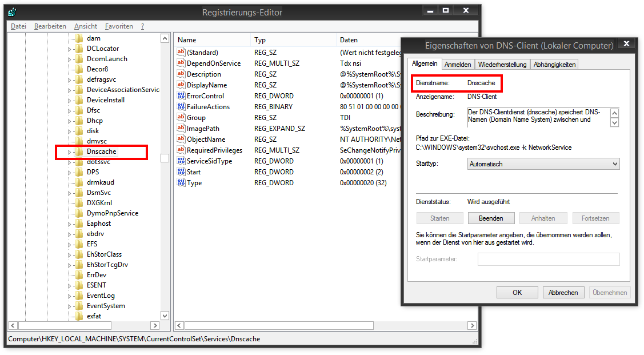Select the Dhcp folder icon in tree

click(79, 121)
